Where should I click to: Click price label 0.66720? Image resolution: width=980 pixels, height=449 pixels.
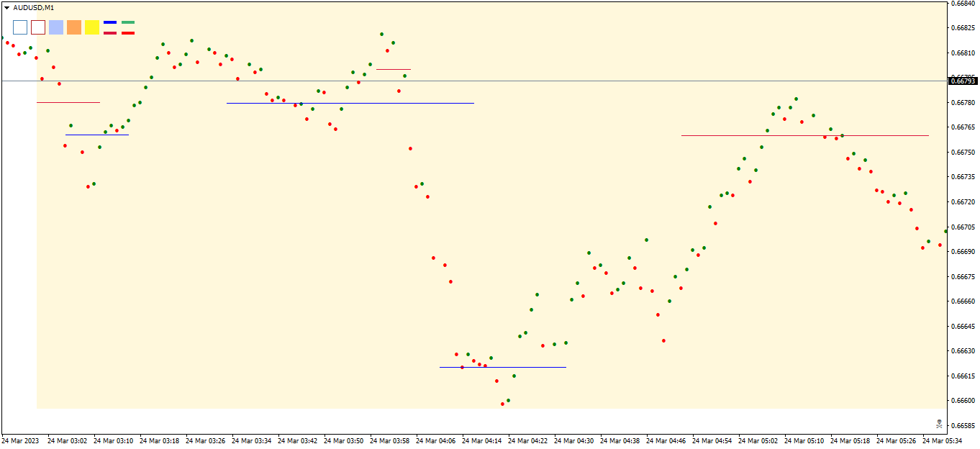pyautogui.click(x=963, y=202)
